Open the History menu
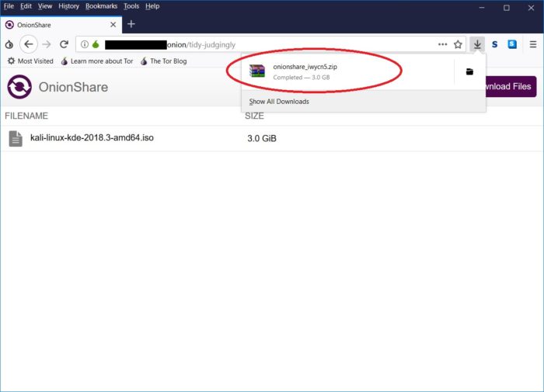This screenshot has height=392, width=544. point(68,6)
